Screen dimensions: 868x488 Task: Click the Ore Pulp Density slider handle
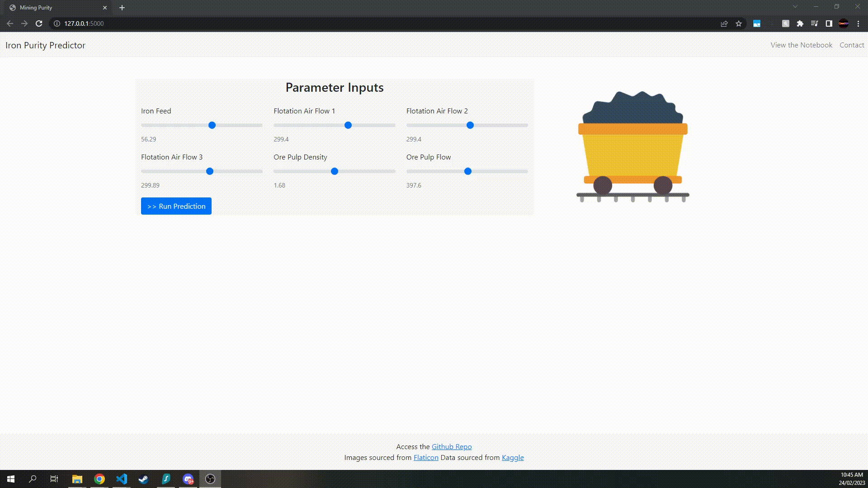click(x=335, y=171)
